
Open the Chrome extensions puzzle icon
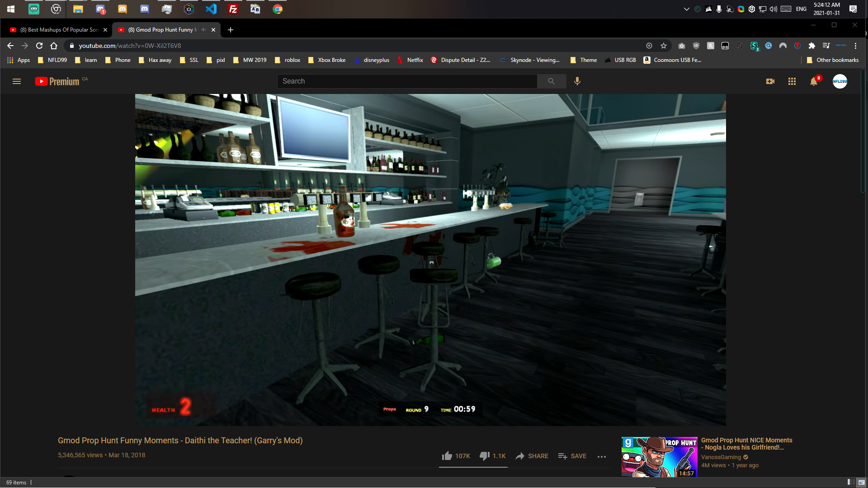tap(812, 46)
